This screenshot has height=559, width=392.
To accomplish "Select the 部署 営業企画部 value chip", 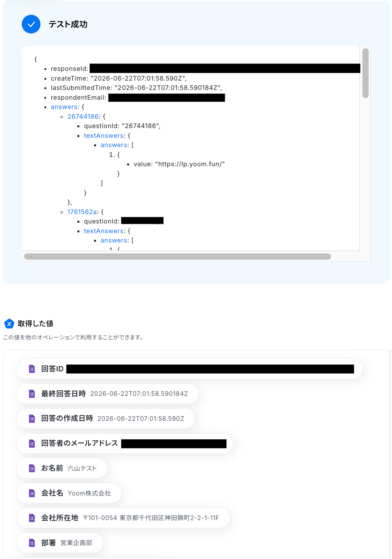I will [x=59, y=543].
